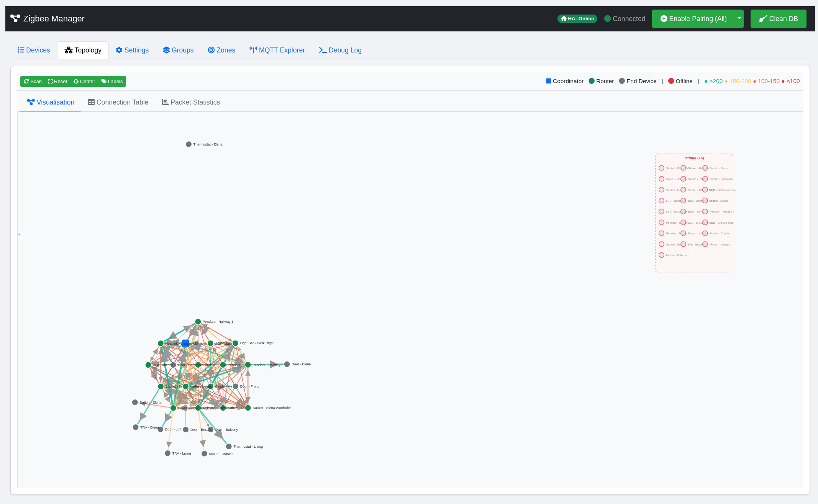
Task: Select the Door - Bathroom node
Action: 173,365
